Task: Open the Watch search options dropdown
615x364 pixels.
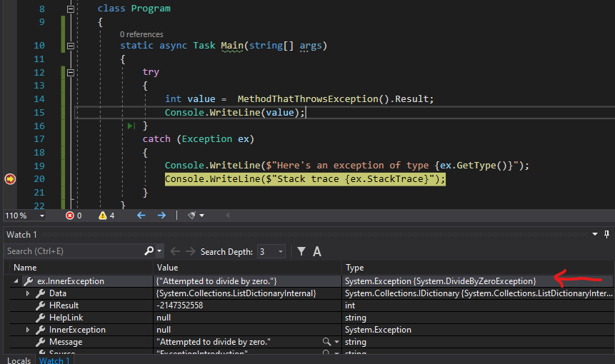Action: tap(159, 251)
